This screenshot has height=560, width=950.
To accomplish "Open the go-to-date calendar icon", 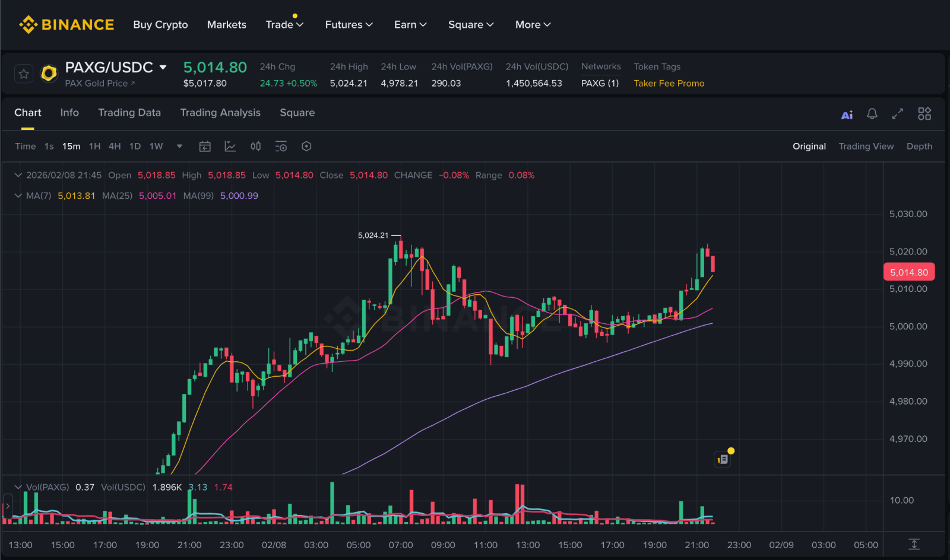I will coord(205,147).
